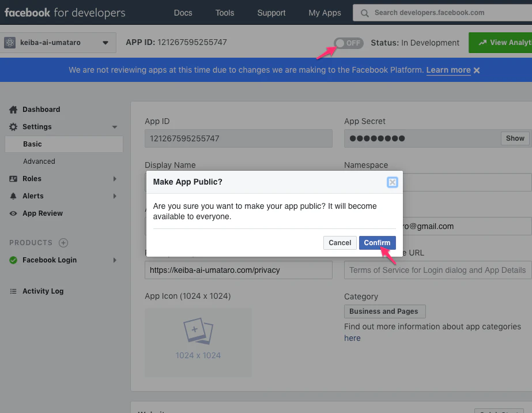This screenshot has width=532, height=413.
Task: Click the App ID field
Action: point(239,138)
